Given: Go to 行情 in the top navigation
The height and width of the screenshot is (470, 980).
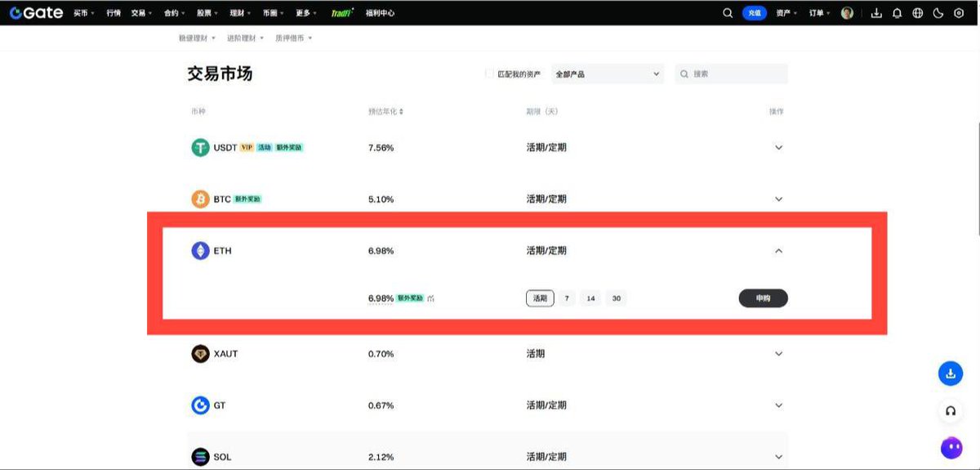Looking at the screenshot, I should [114, 13].
